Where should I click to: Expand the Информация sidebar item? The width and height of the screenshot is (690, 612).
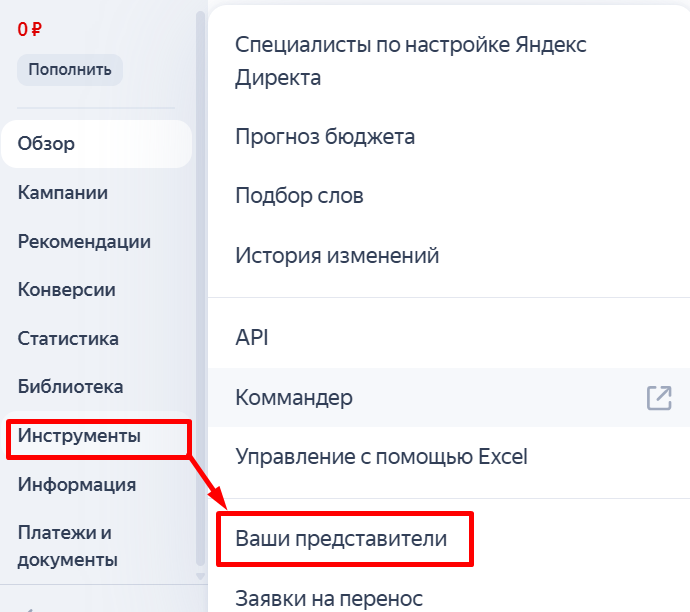pyautogui.click(x=77, y=485)
